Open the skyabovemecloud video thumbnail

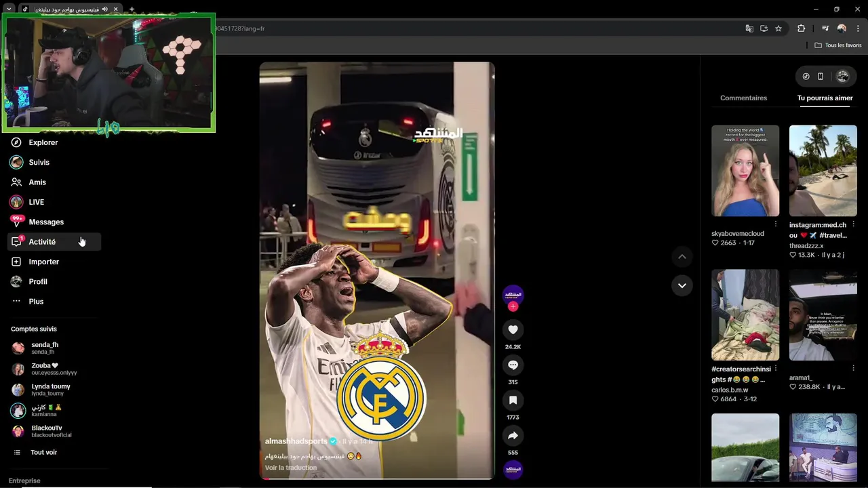(x=745, y=171)
